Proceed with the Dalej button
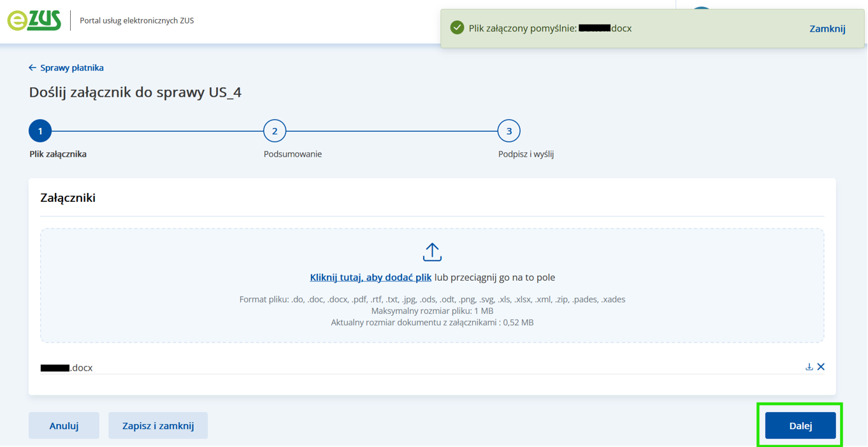Screen dimensions: 868x447 click(800, 425)
